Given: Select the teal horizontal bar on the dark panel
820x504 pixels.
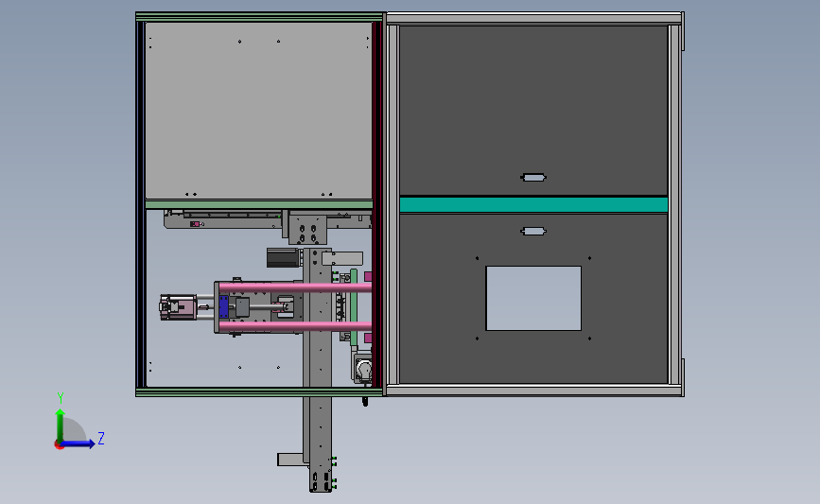Looking at the screenshot, I should [533, 204].
